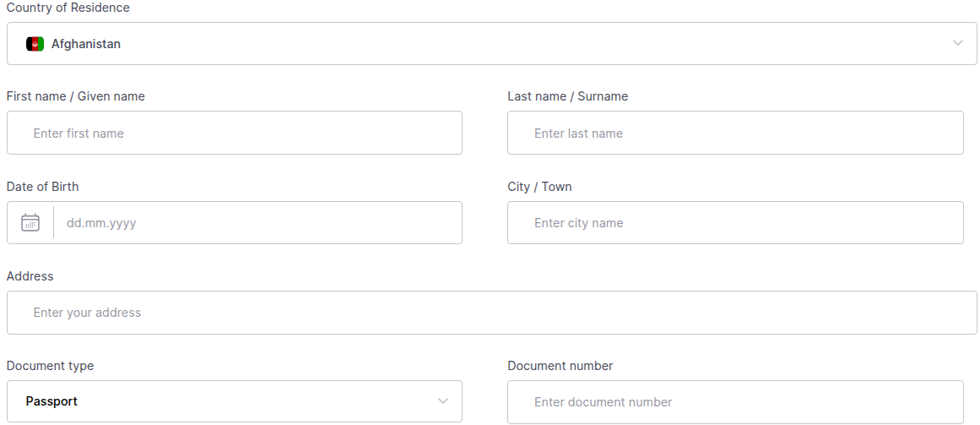This screenshot has height=425, width=980.
Task: Click the Last name / Surname label
Action: [x=567, y=96]
